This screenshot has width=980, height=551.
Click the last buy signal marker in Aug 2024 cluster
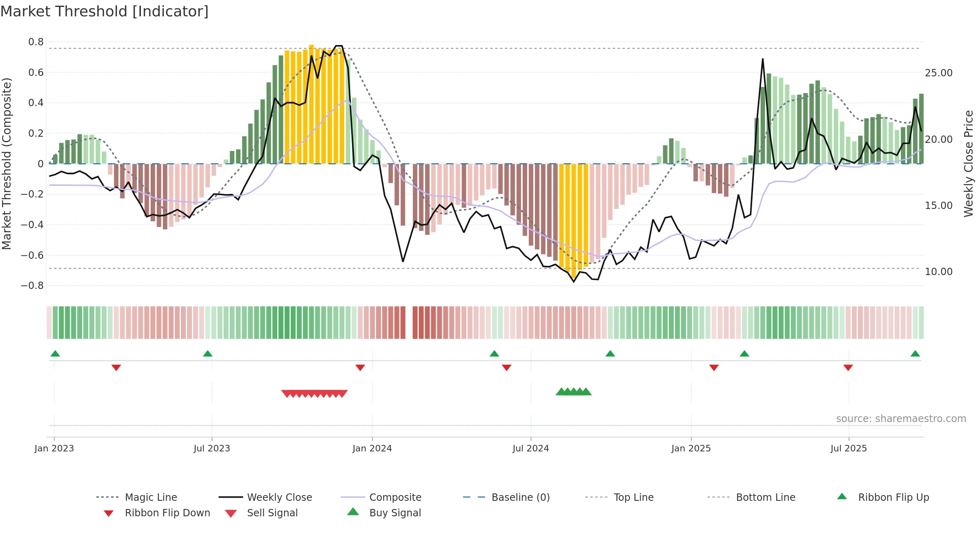[x=586, y=391]
